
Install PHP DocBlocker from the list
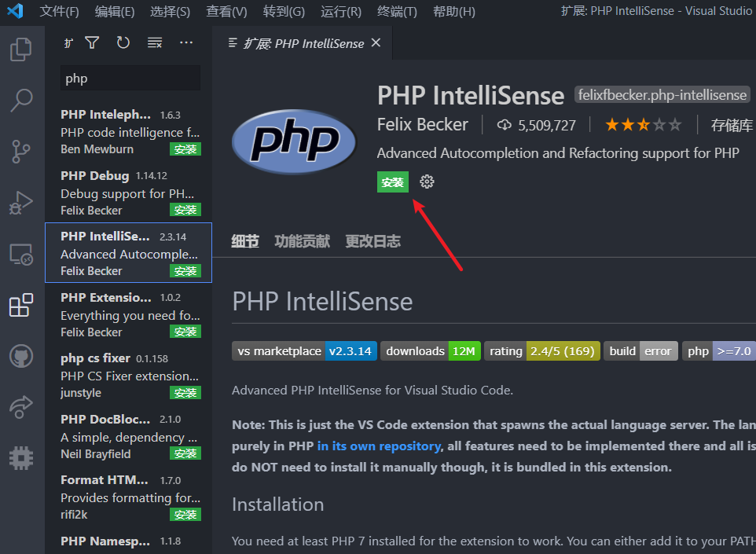[x=185, y=453]
